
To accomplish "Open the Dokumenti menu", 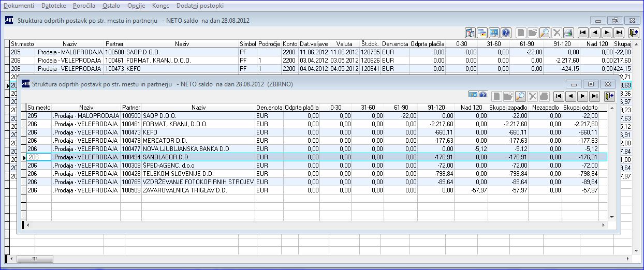I will click(x=19, y=6).
